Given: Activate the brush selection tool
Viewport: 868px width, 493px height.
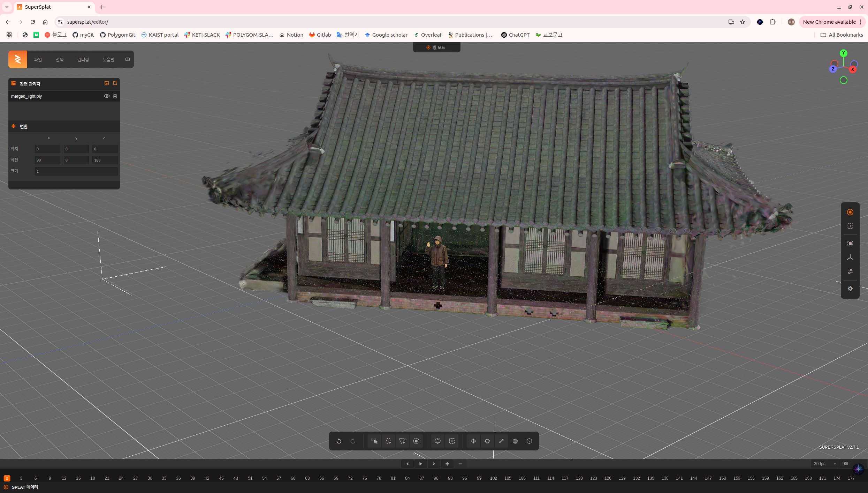Looking at the screenshot, I should pos(416,441).
